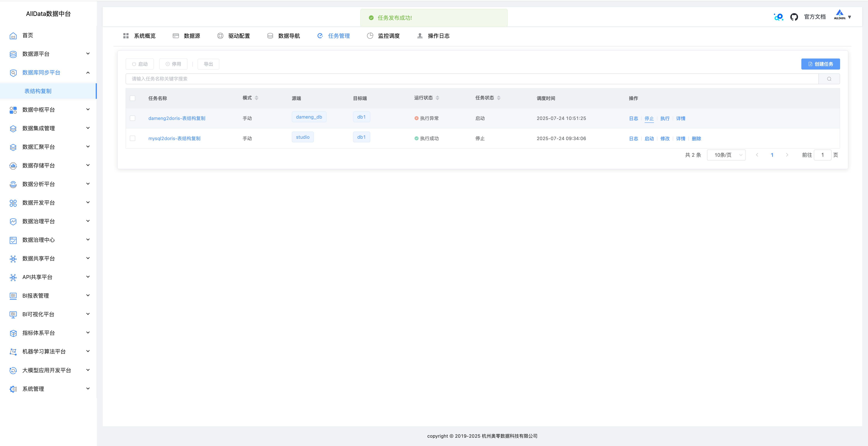Sort by the 运行状态 column arrows

tap(437, 98)
